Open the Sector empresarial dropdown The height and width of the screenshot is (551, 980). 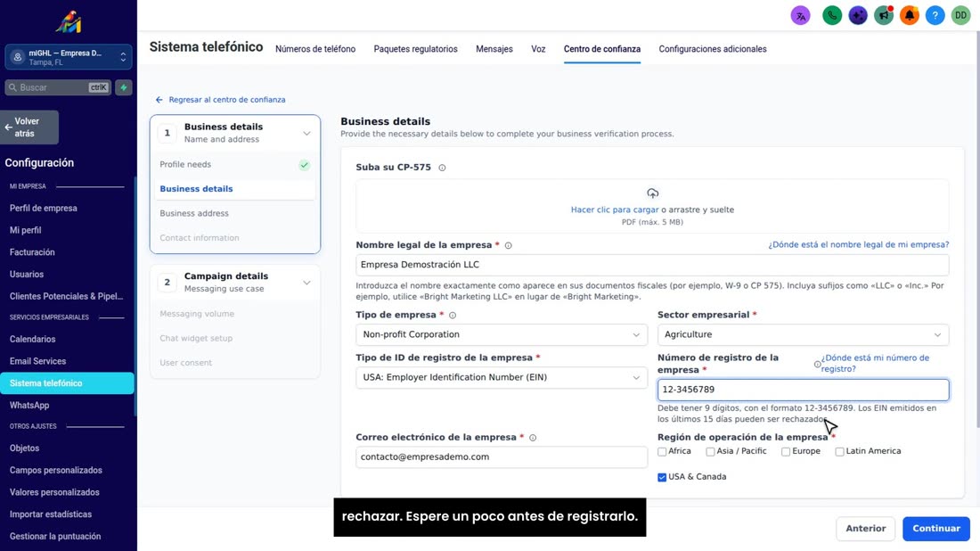pyautogui.click(x=803, y=334)
